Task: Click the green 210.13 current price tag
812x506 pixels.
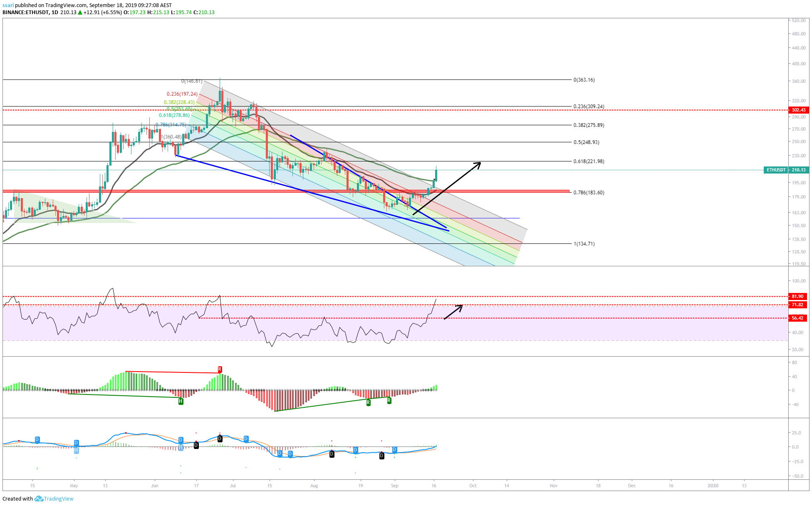Action: click(x=799, y=170)
